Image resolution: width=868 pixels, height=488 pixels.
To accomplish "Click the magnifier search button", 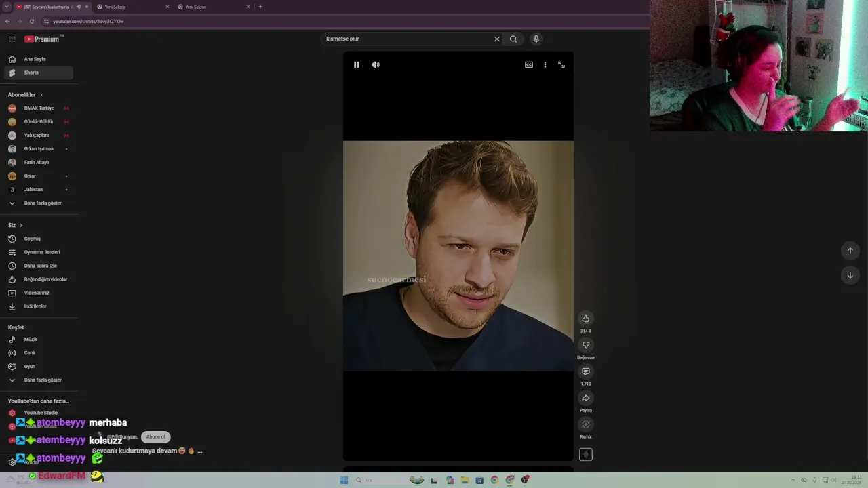I will click(513, 39).
